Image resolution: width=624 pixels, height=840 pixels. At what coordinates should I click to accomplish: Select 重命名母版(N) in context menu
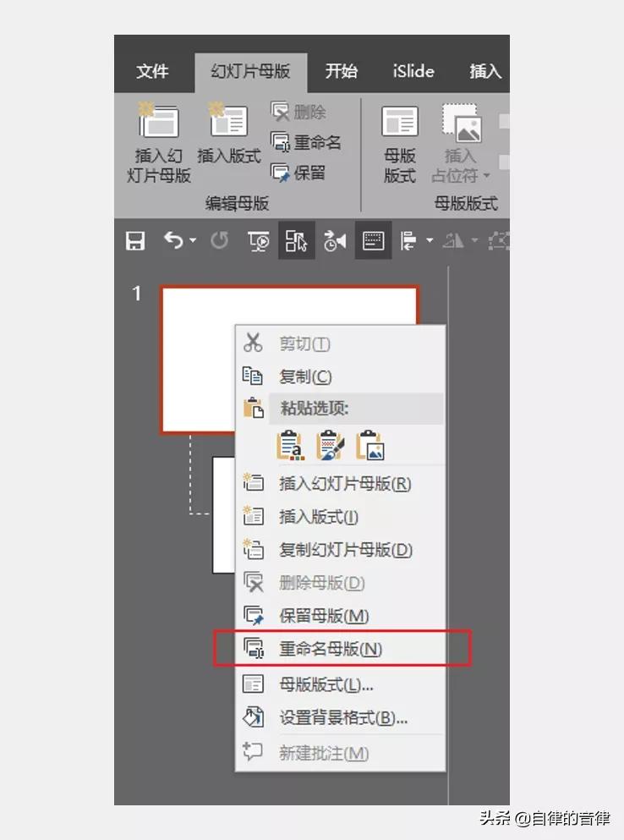[x=340, y=649]
